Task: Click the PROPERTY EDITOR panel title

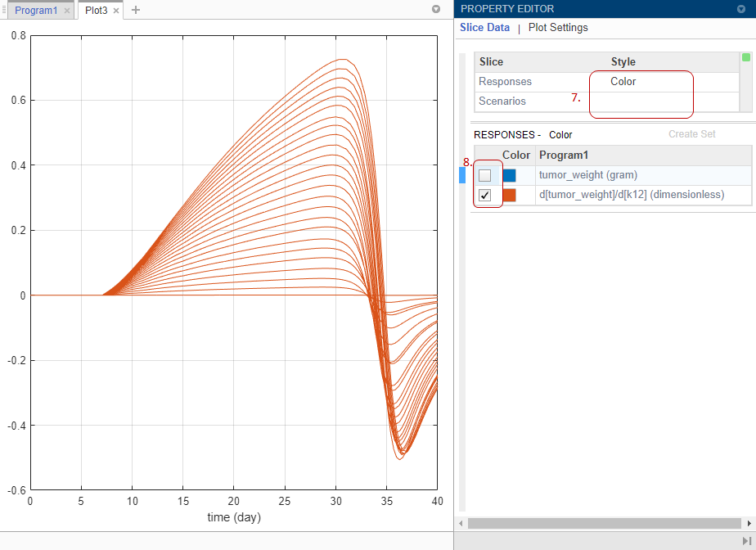Action: click(x=507, y=9)
